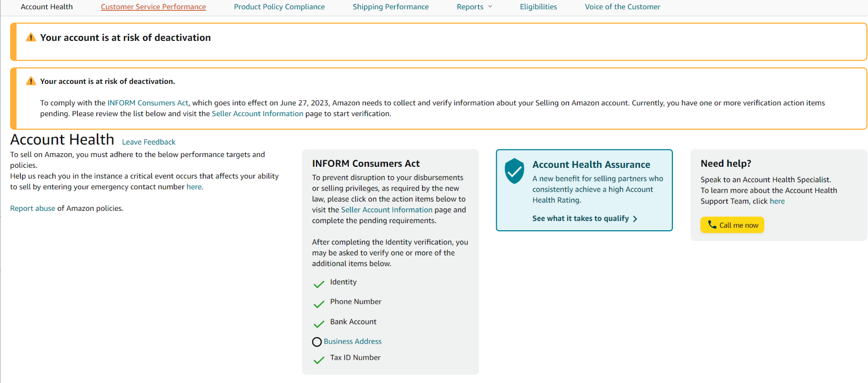Click the 'Identity' checklist text
This screenshot has height=383, width=868.
click(343, 282)
